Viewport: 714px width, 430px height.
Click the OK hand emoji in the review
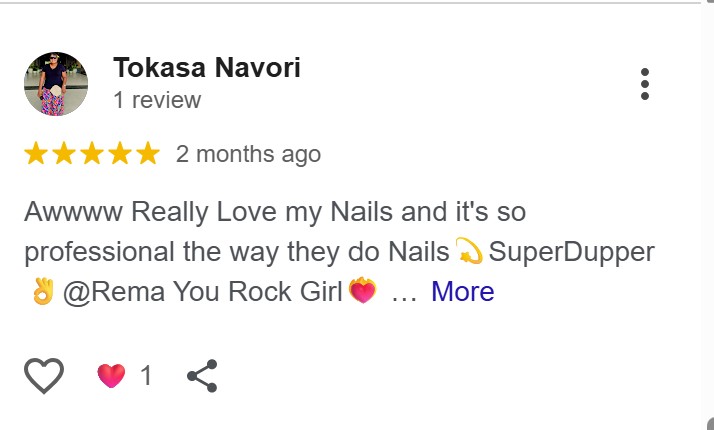point(44,292)
